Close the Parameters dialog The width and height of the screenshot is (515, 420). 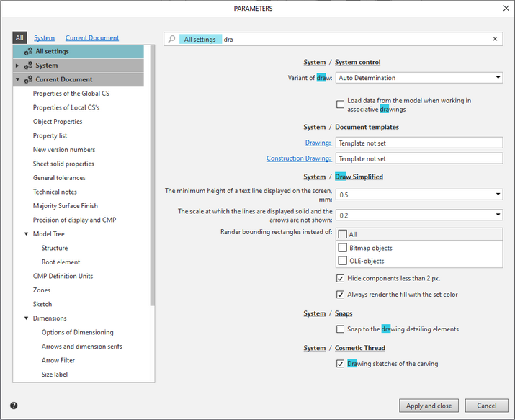point(506,8)
